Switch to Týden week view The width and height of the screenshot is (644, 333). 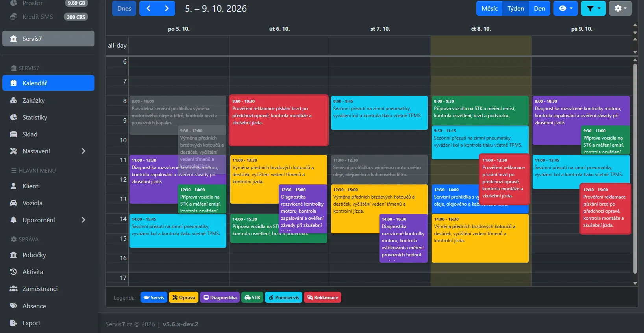(x=516, y=8)
